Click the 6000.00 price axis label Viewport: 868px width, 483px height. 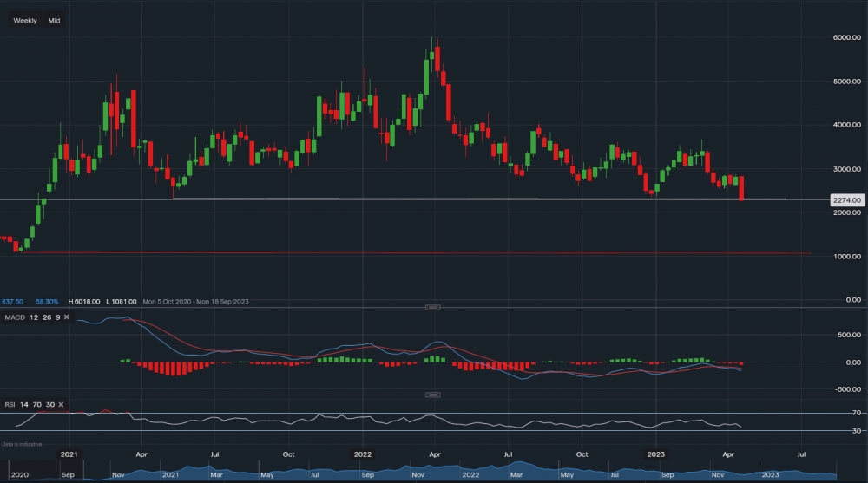coord(846,37)
